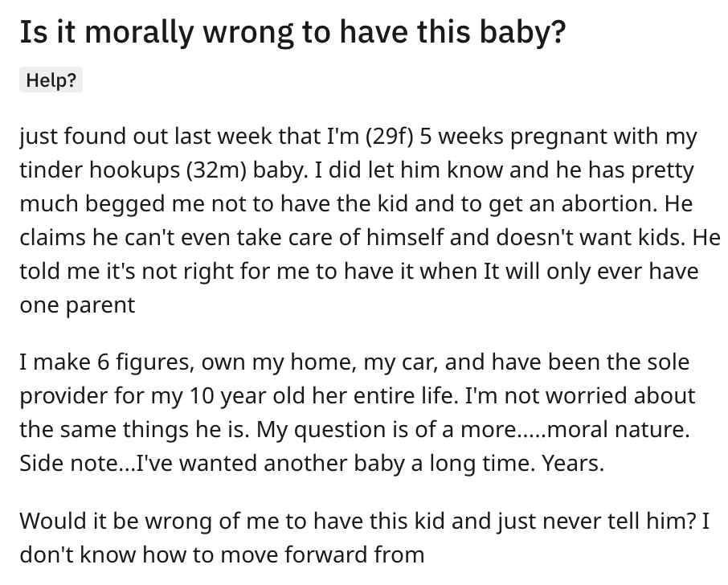Click the Help? flair tag
This screenshot has height=585, width=728.
tap(51, 80)
